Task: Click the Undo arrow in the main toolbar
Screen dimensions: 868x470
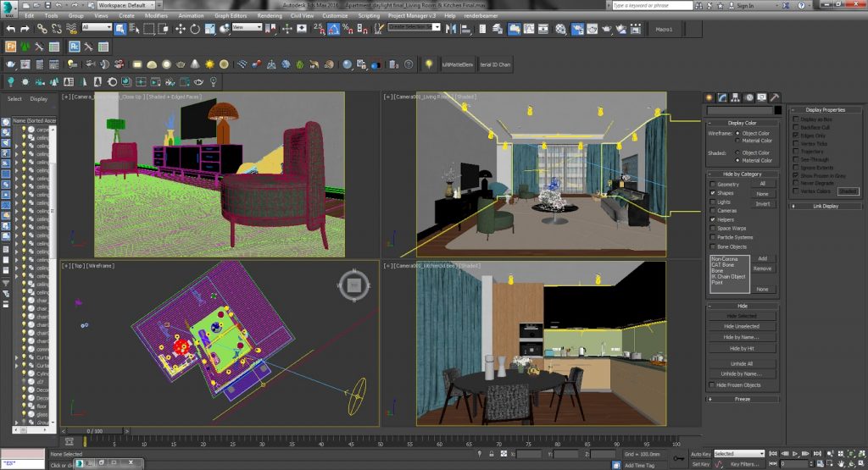Action: [x=10, y=29]
